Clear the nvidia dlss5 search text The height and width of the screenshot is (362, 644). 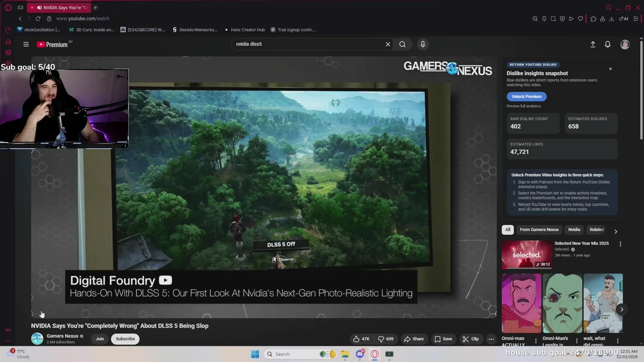(388, 44)
